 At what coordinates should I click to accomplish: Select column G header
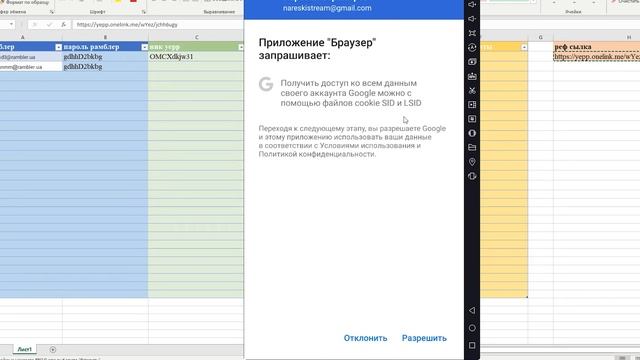click(x=540, y=37)
